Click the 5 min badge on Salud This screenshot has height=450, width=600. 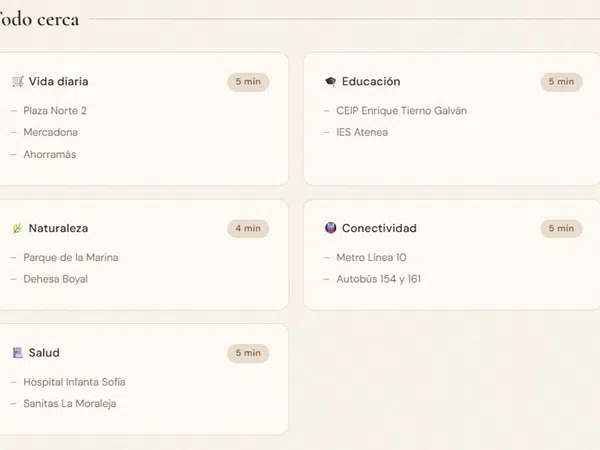click(248, 353)
